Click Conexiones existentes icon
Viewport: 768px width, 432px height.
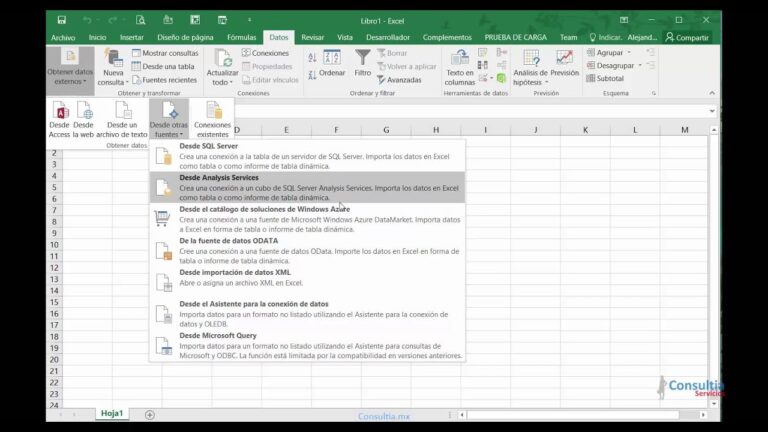click(x=213, y=120)
